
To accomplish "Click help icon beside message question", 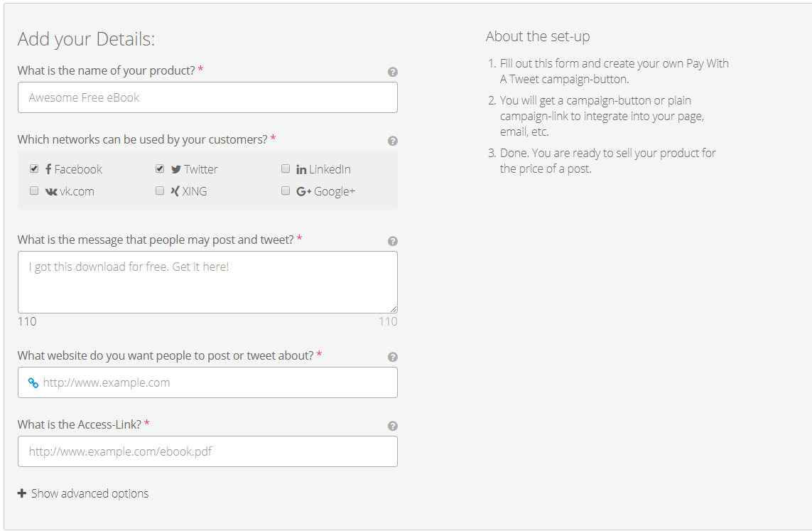I will click(393, 241).
